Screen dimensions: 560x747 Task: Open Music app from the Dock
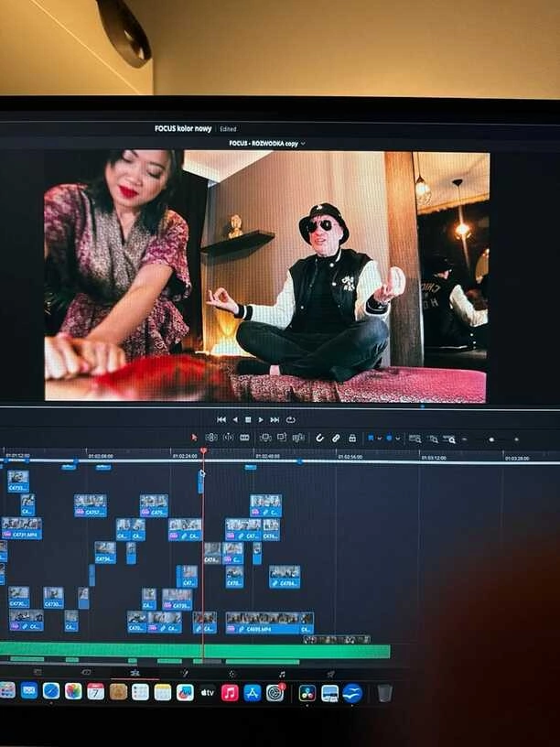(x=230, y=693)
